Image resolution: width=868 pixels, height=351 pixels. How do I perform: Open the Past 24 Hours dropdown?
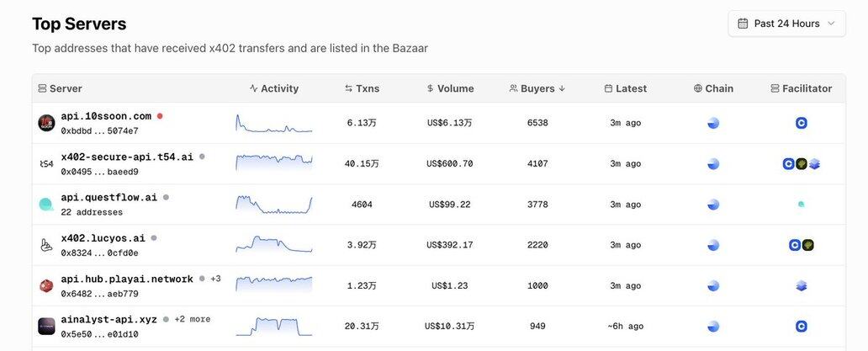tap(786, 24)
